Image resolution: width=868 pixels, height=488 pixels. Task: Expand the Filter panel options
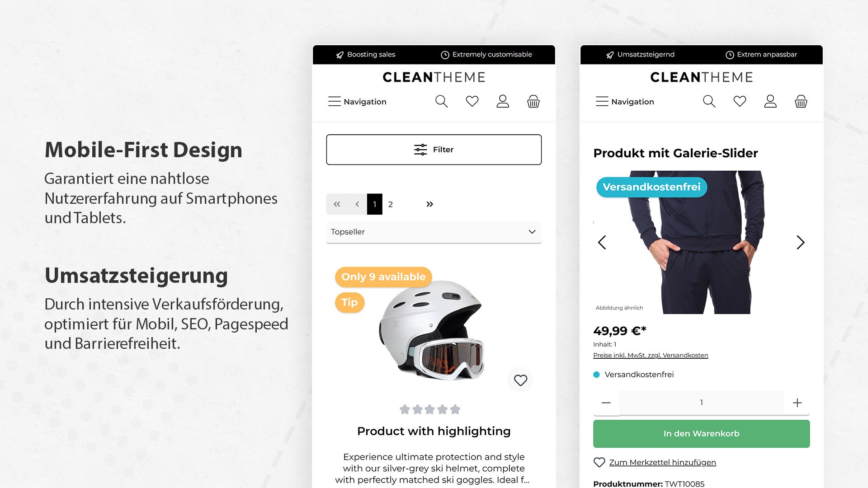pos(434,150)
